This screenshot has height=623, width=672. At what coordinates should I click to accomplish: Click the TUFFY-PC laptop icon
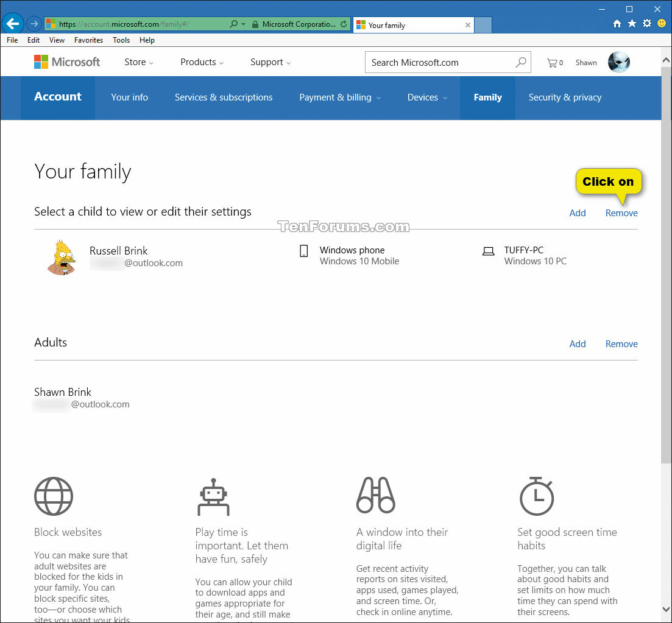coord(488,251)
